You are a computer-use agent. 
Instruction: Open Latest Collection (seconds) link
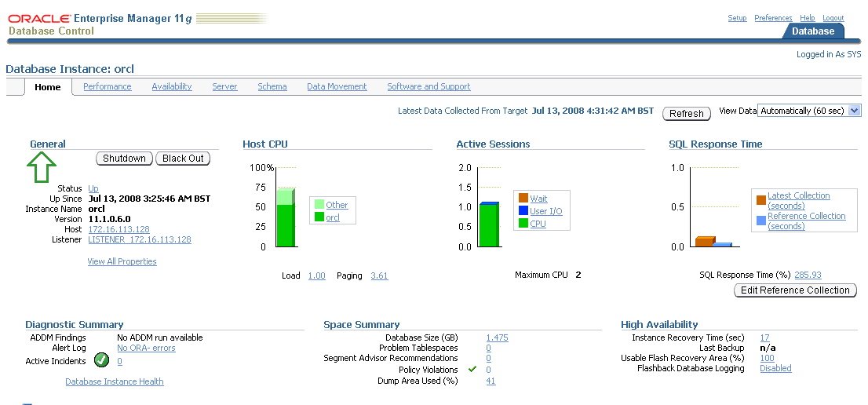(799, 200)
